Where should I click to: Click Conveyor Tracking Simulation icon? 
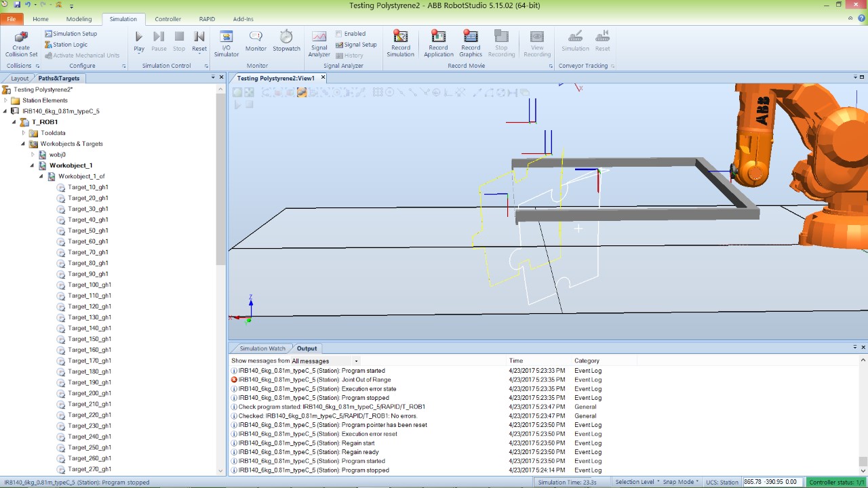click(x=575, y=41)
